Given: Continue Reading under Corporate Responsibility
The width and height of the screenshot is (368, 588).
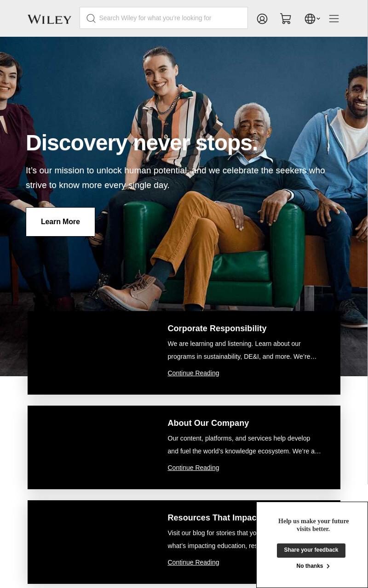Looking at the screenshot, I should pos(193,373).
